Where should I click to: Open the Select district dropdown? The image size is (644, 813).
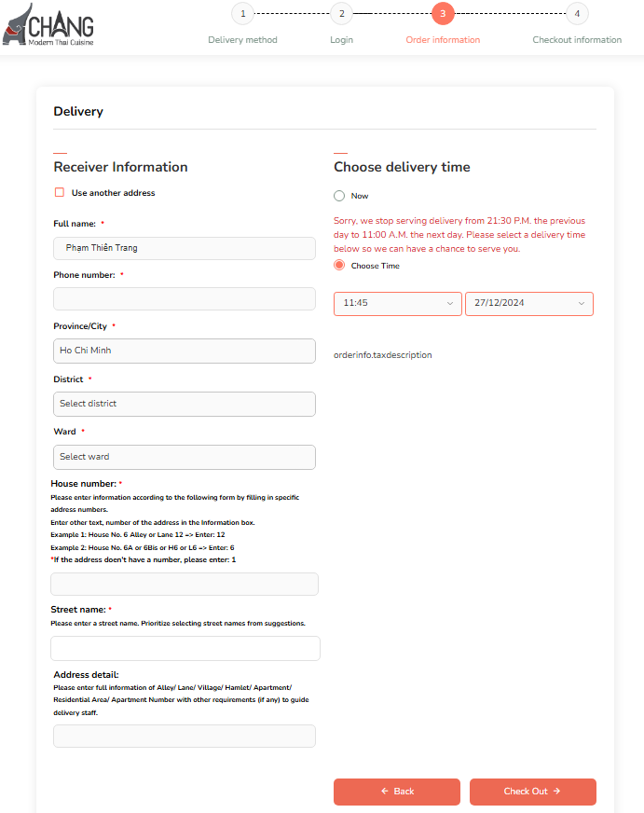pos(185,404)
